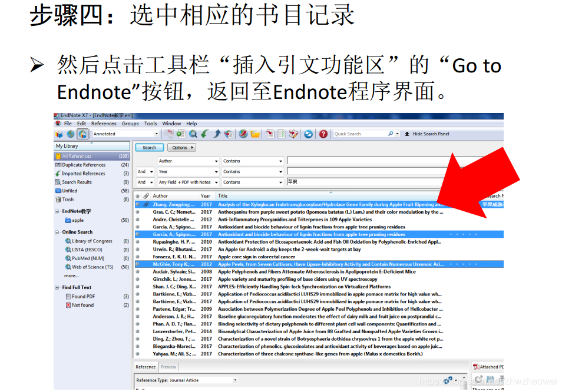562x392 pixels.
Task: Click the Find Full Text toolbar icon
Action: coord(229,134)
